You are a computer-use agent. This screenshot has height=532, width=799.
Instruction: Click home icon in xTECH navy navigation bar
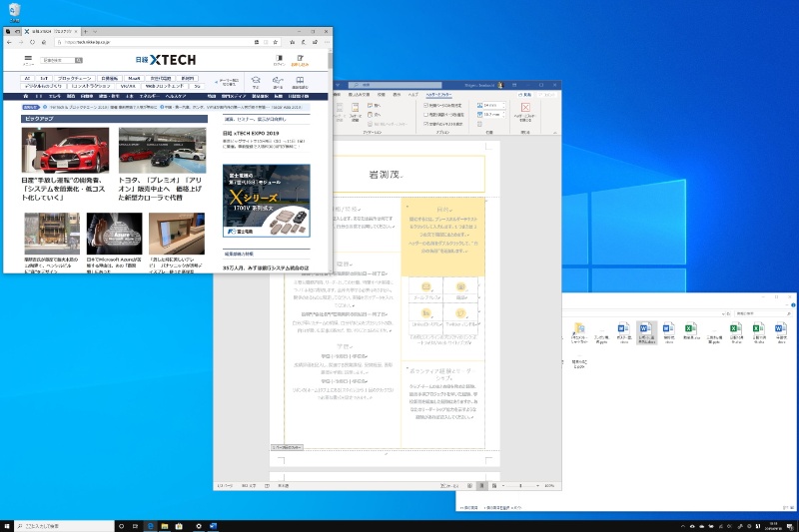click(26, 96)
